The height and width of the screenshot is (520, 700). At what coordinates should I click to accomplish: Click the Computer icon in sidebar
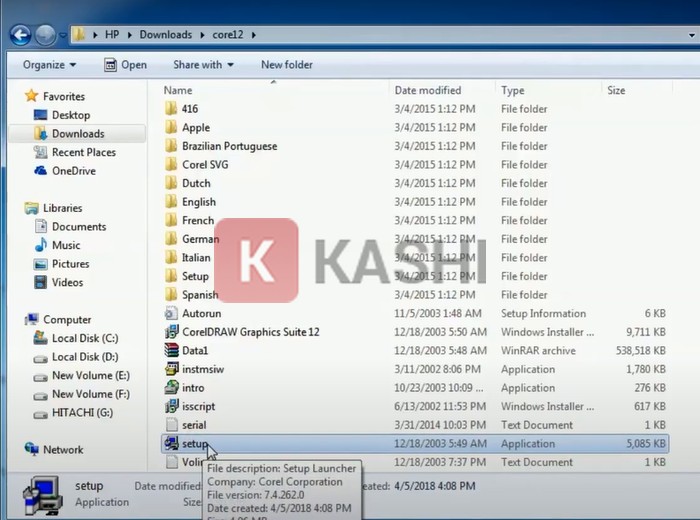point(31,319)
